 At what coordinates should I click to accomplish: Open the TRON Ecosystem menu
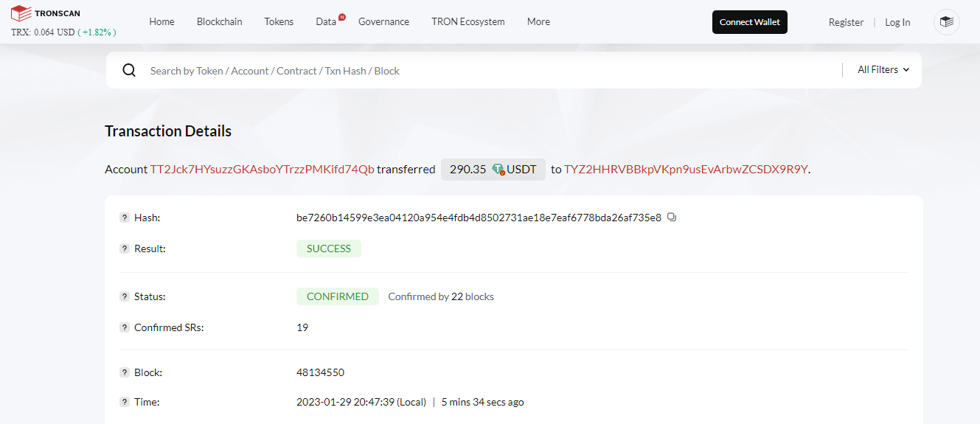tap(468, 22)
